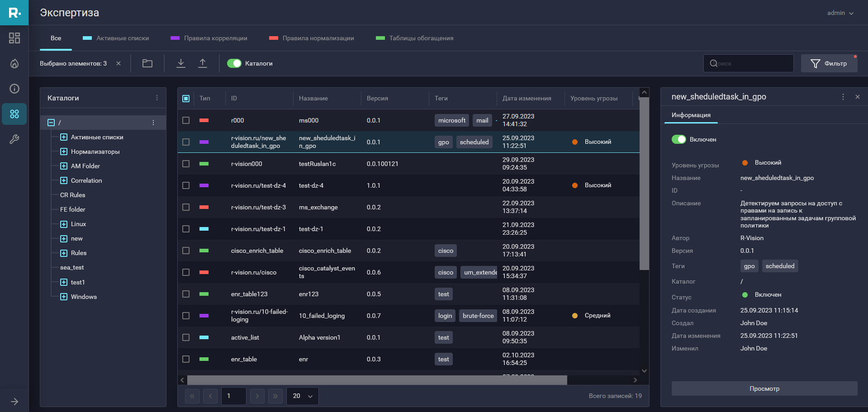Click the purple type swatch for 10_failed_loging

204,316
